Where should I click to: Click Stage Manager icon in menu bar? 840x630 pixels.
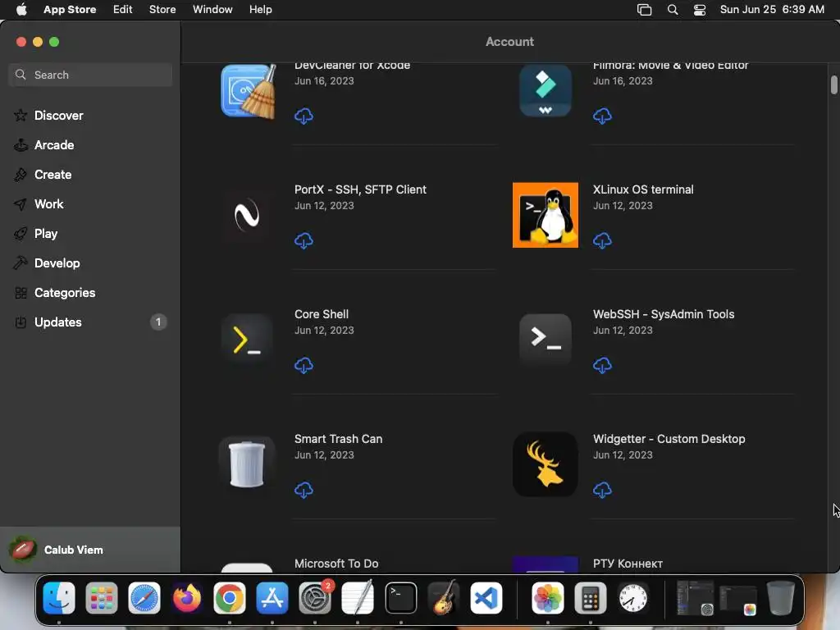coord(645,10)
